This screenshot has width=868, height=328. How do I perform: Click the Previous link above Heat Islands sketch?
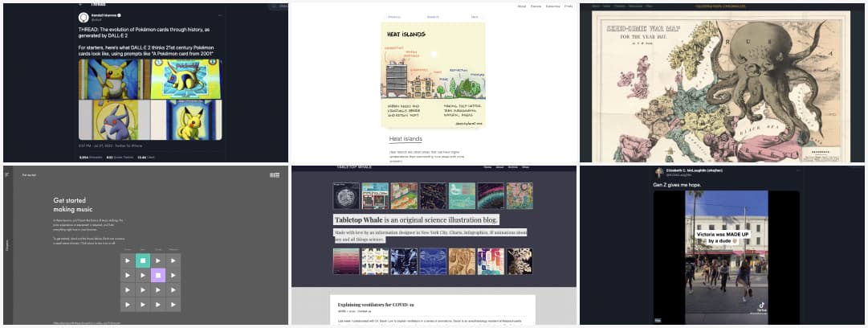point(394,16)
